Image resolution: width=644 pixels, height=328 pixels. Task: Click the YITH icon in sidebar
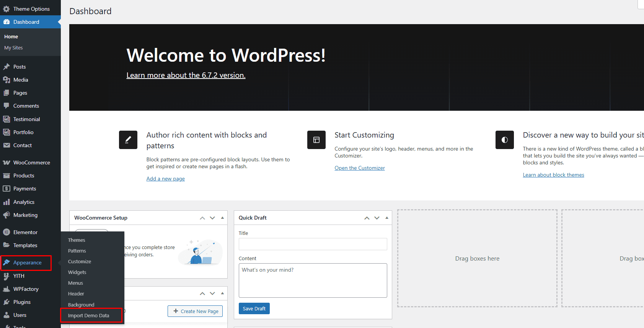click(7, 276)
